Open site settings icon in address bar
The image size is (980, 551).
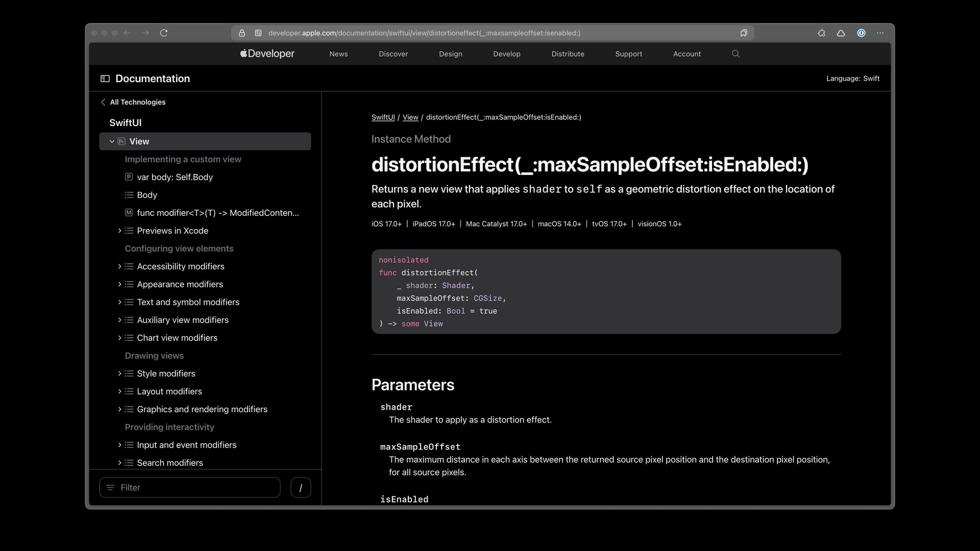tap(258, 33)
